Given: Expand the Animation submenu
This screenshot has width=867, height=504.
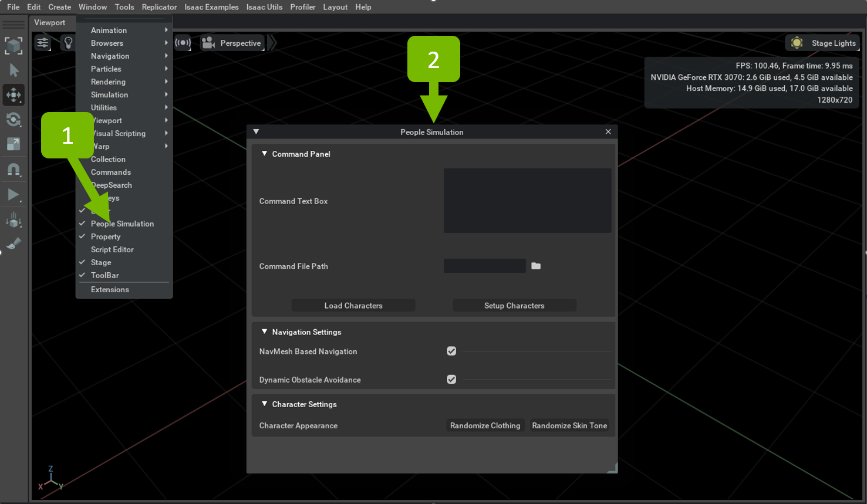Looking at the screenshot, I should coord(124,30).
